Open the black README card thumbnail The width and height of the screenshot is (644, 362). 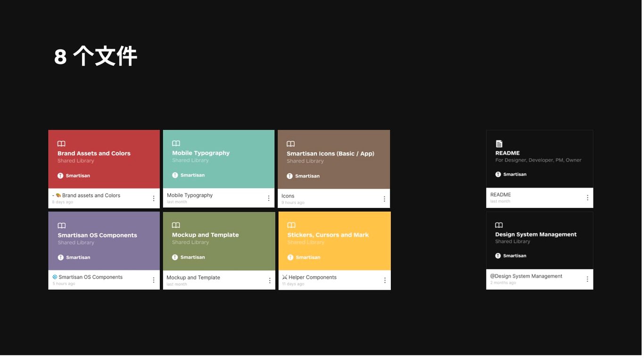(540, 159)
